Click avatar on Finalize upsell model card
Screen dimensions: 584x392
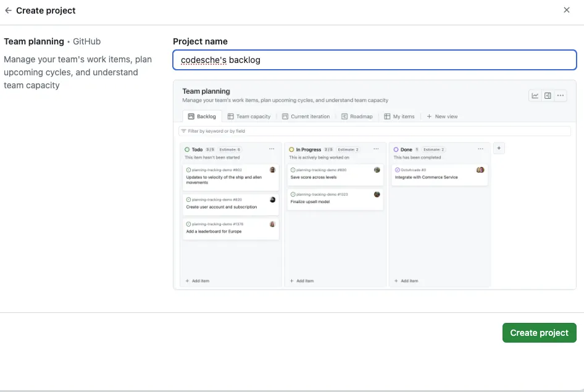[377, 194]
